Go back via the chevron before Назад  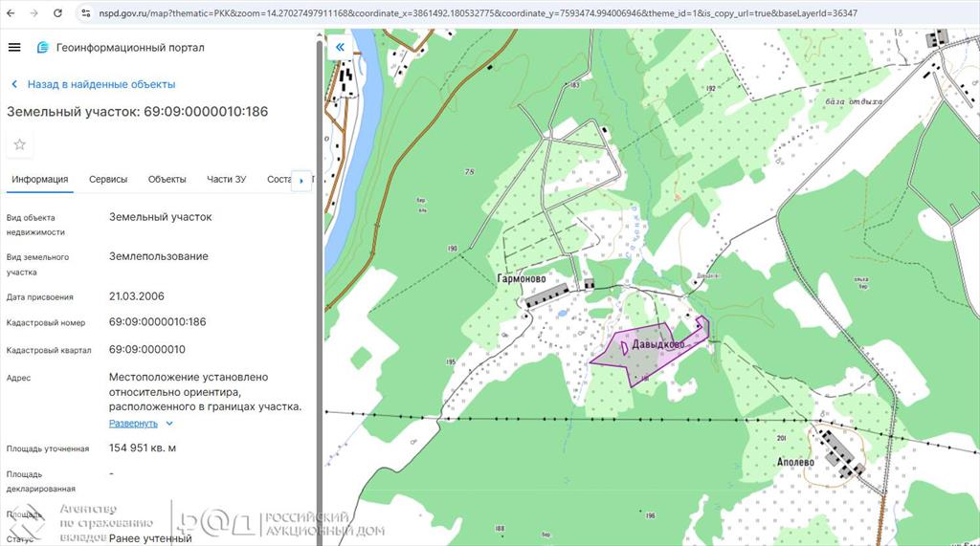tap(13, 84)
